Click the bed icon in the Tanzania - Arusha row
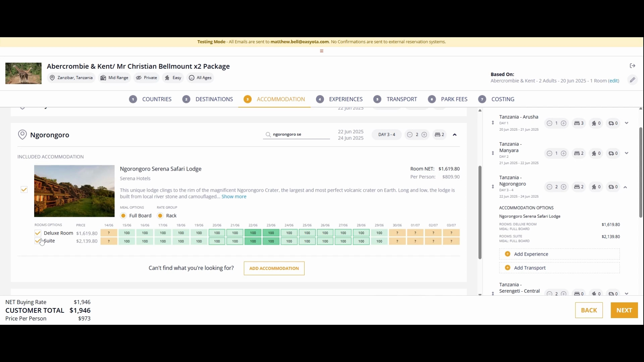 click(577, 123)
